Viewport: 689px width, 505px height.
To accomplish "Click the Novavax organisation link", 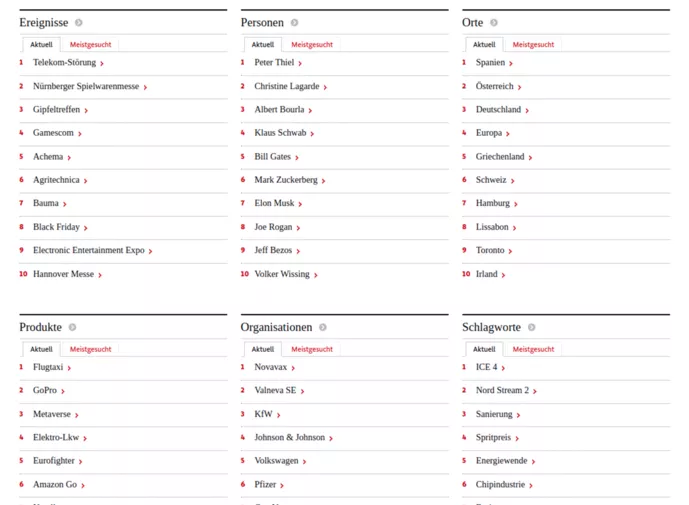I will point(270,367).
